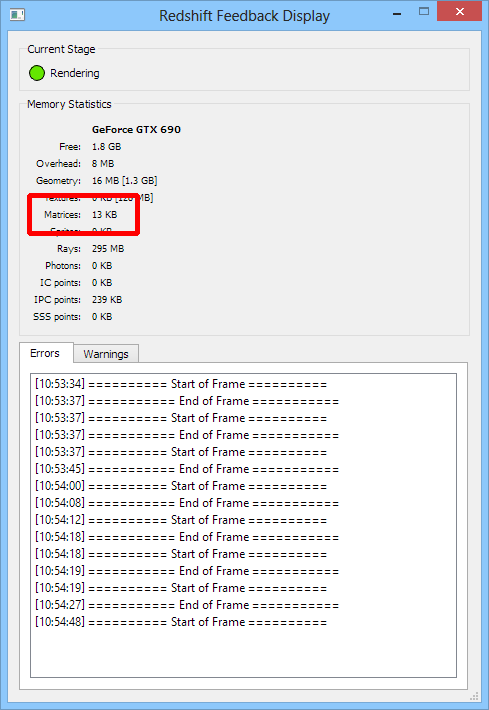This screenshot has width=489, height=710.
Task: Click the Rays 295 MB statistic
Action: pos(91,249)
